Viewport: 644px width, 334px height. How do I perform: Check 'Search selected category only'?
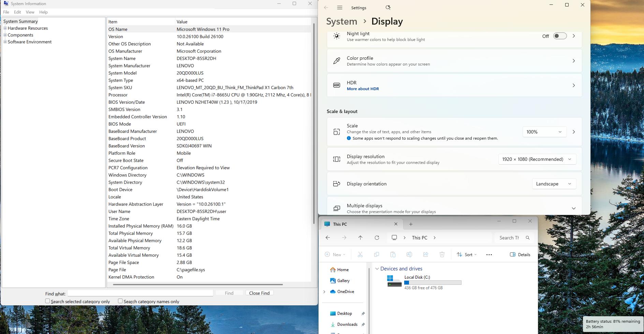(x=47, y=301)
